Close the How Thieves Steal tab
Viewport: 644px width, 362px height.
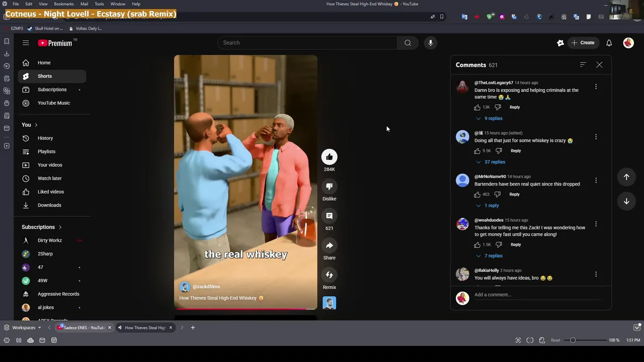[171, 328]
